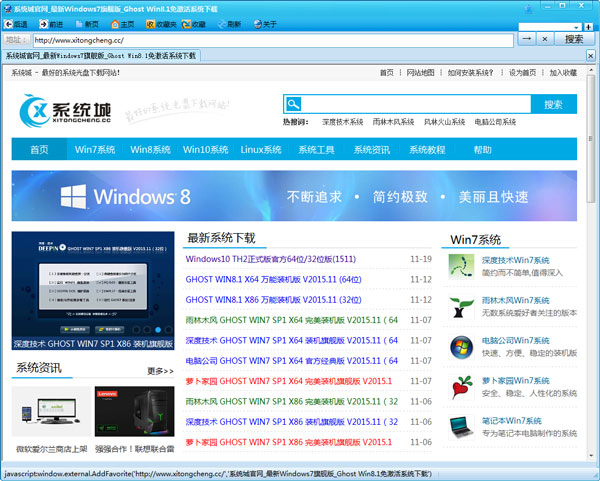This screenshot has height=481, width=600.
Task: Click the Lenovo 强强合作 news thumbnail
Action: (134, 411)
